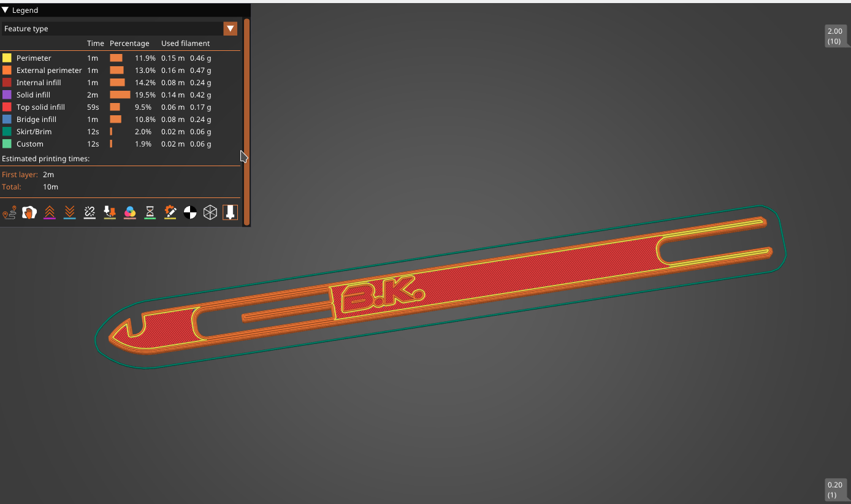Click the Estimated printing times label
The image size is (851, 504).
[46, 159]
